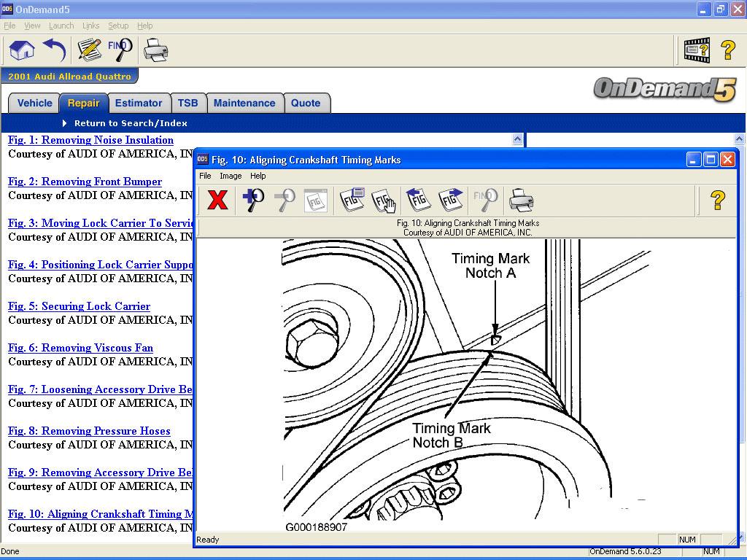This screenshot has width=747, height=560.
Task: Open Fig. 5: Securing Lock Carrier link
Action: [x=79, y=306]
